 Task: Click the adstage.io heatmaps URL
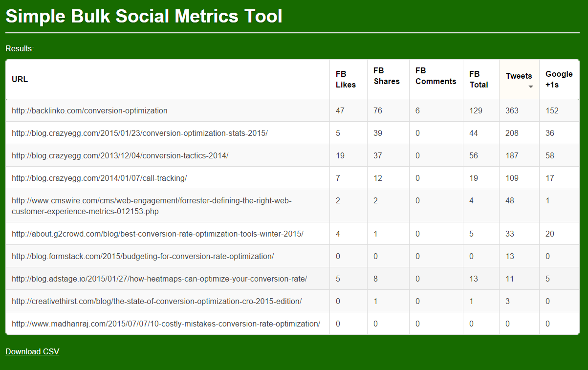click(x=159, y=279)
